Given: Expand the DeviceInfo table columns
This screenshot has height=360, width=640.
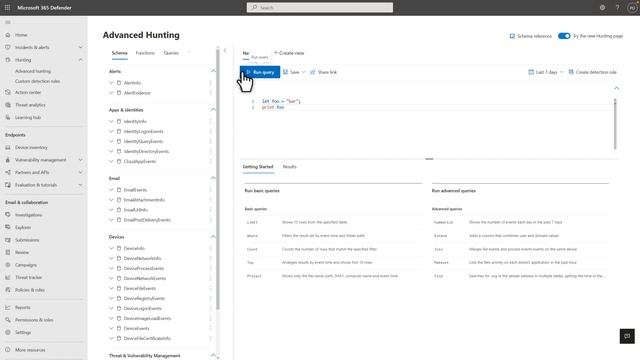Looking at the screenshot, I should [111, 248].
